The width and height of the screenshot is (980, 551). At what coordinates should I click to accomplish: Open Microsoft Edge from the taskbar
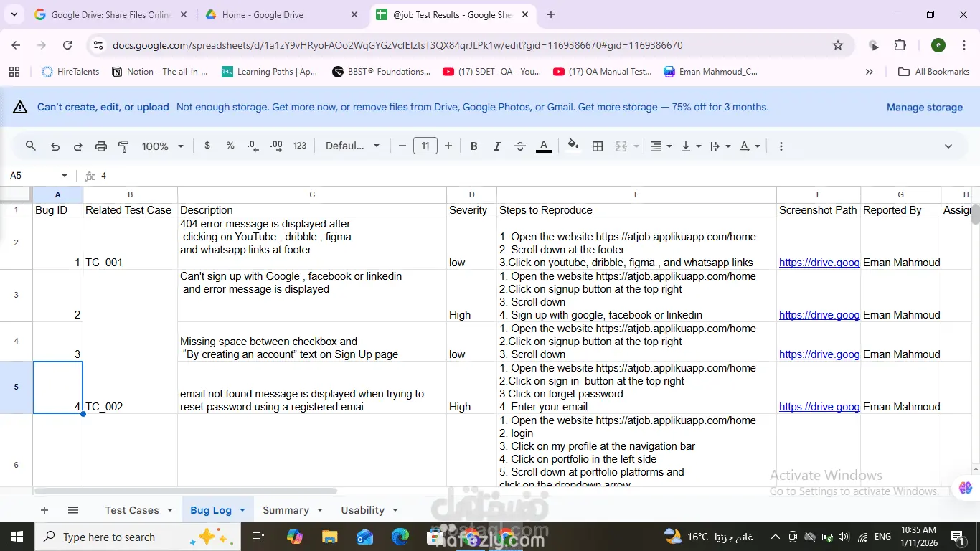click(400, 537)
